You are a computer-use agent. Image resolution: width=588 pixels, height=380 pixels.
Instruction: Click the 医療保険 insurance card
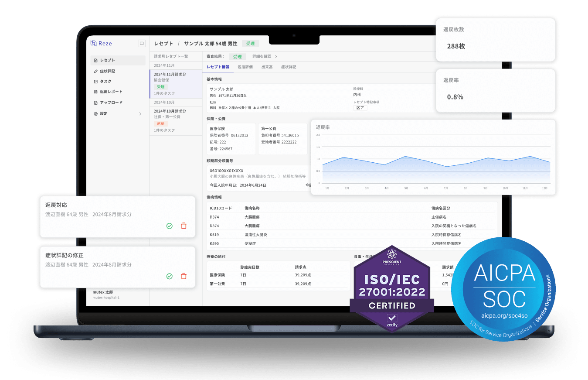231,139
